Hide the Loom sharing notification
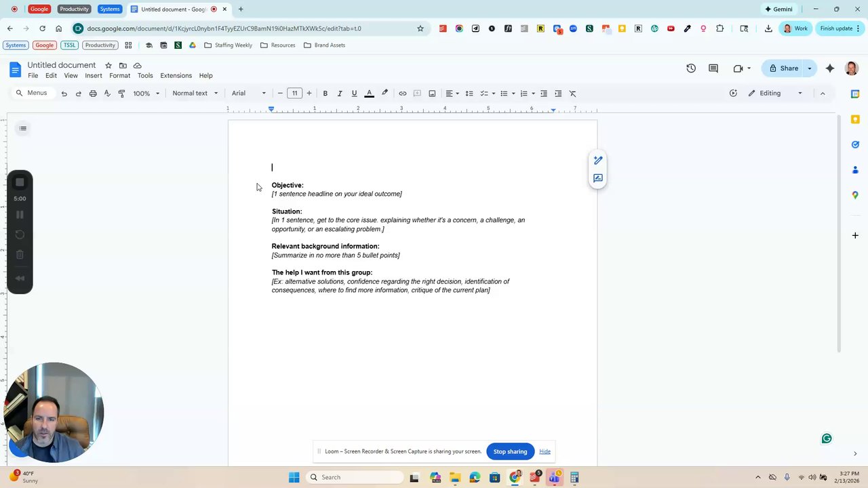The width and height of the screenshot is (868, 488). pyautogui.click(x=545, y=451)
